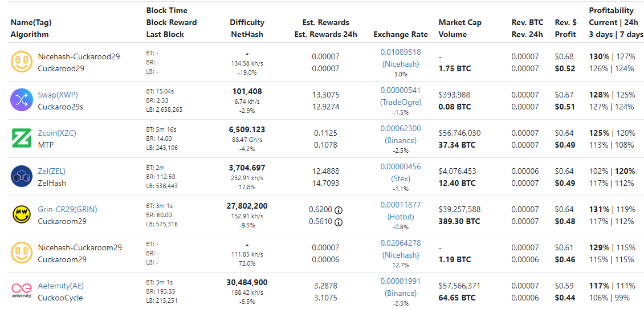Click the 88.47 Gh/s nethash value
644x309 pixels.
(247, 140)
